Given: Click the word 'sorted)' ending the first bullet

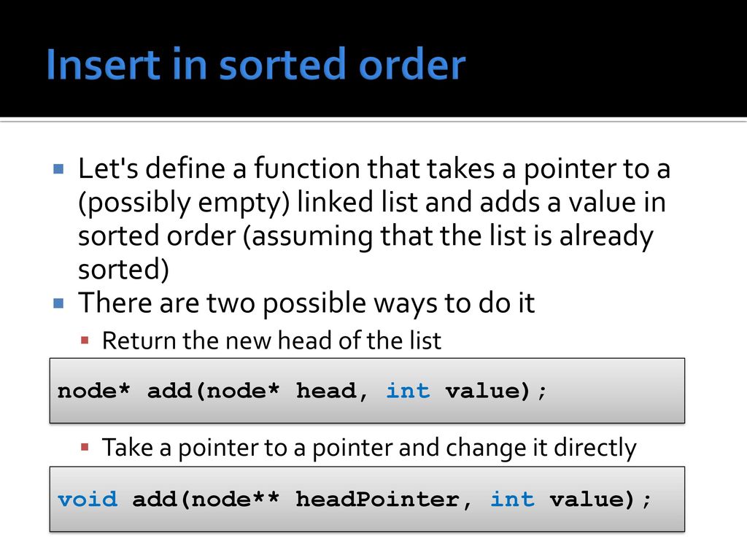Looking at the screenshot, I should tap(123, 270).
